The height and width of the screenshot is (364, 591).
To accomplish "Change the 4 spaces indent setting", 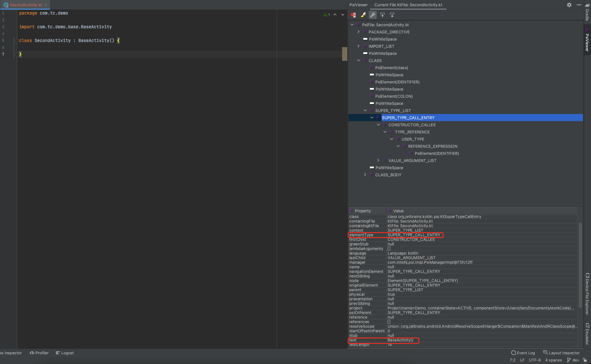I will click(x=553, y=360).
